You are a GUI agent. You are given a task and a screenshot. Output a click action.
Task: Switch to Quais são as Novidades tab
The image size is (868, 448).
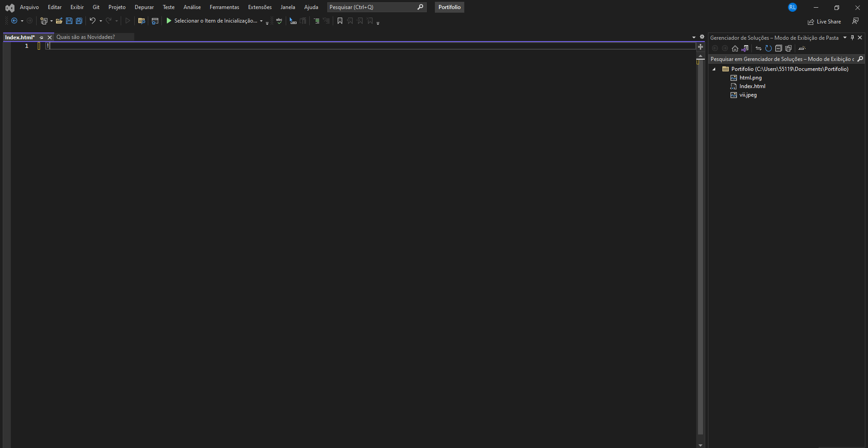[x=94, y=37]
